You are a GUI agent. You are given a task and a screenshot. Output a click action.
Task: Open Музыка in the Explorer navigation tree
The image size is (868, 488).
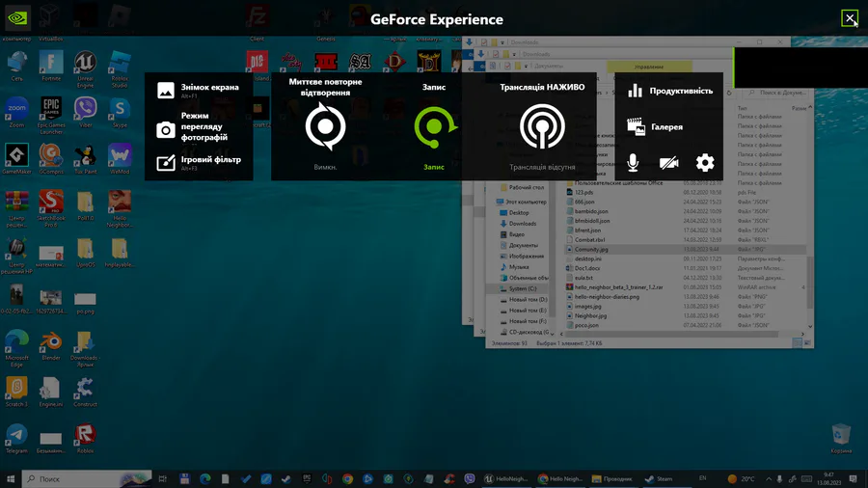[518, 267]
